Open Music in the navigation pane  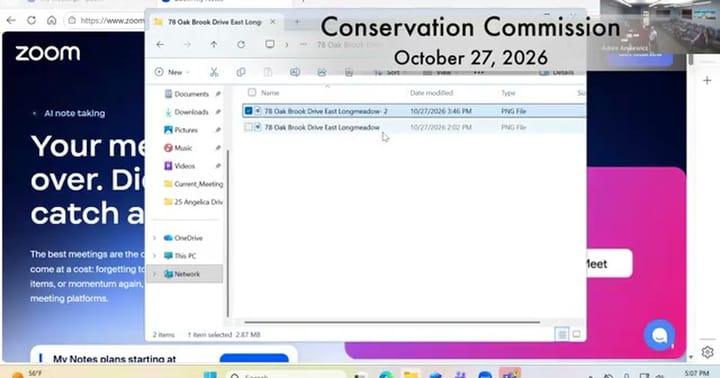[x=183, y=148]
